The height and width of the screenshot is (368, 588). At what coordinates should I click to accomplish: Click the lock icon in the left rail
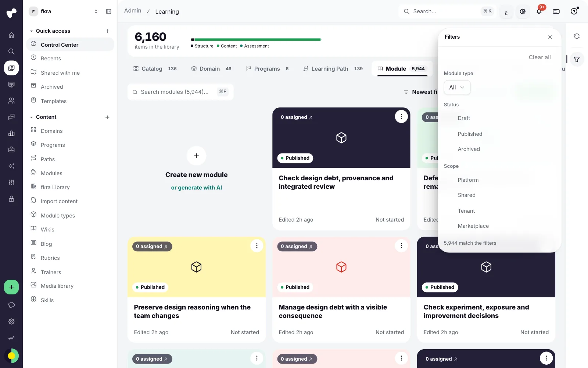pyautogui.click(x=11, y=199)
